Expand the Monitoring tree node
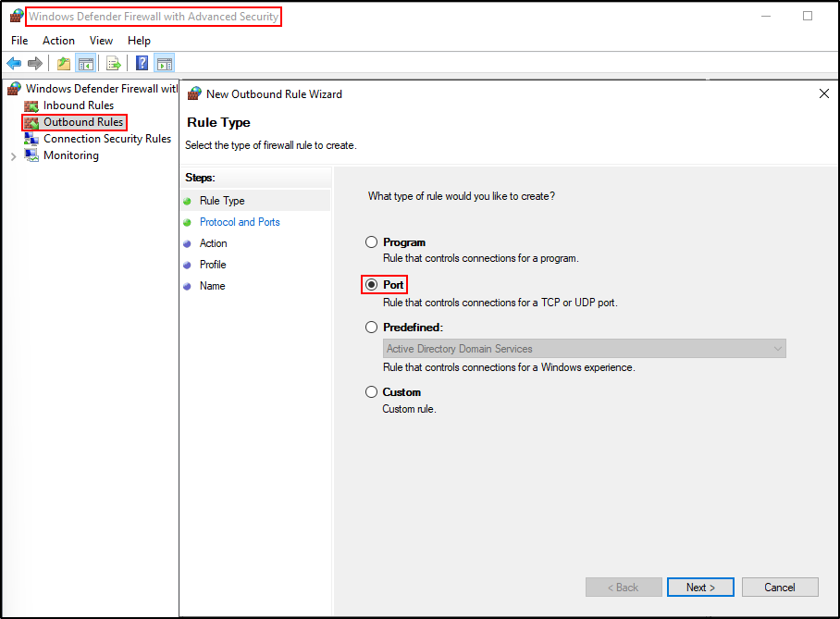The width and height of the screenshot is (840, 619). click(x=13, y=156)
